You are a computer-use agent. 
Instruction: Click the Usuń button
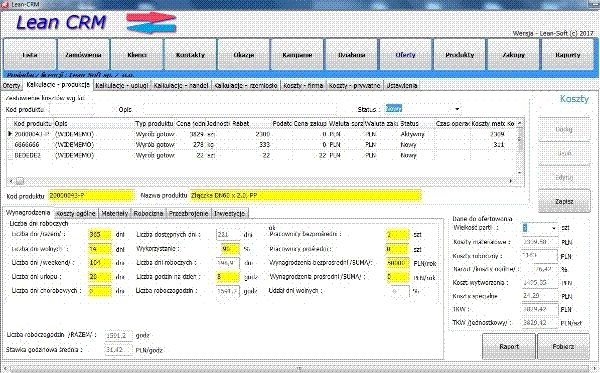click(564, 153)
